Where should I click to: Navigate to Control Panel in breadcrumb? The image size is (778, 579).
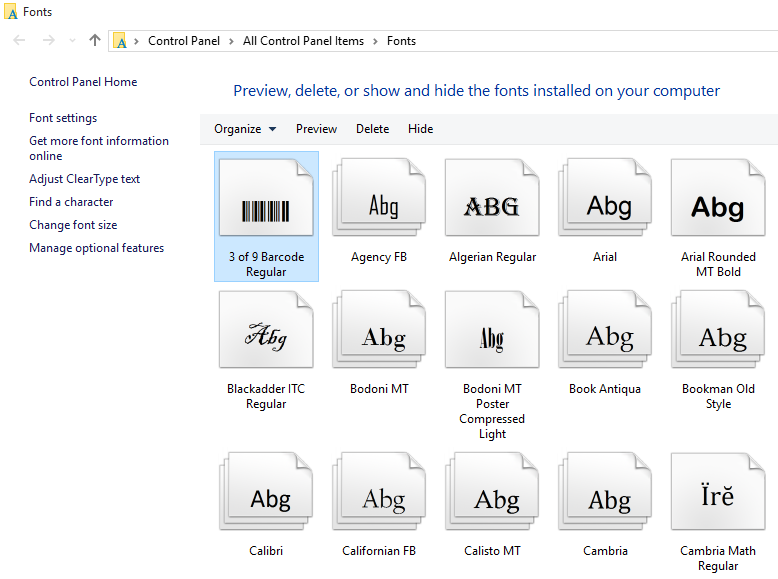tap(184, 41)
